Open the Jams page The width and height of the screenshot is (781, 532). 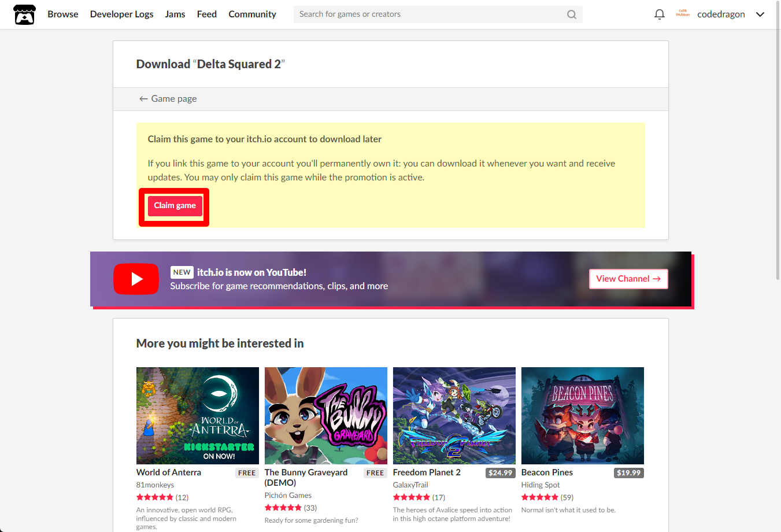(x=175, y=14)
